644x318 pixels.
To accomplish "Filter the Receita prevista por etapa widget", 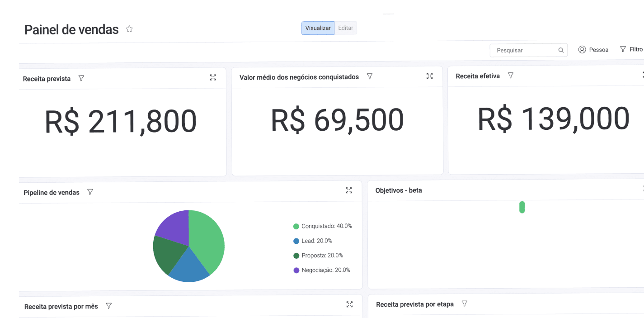I will tap(465, 304).
